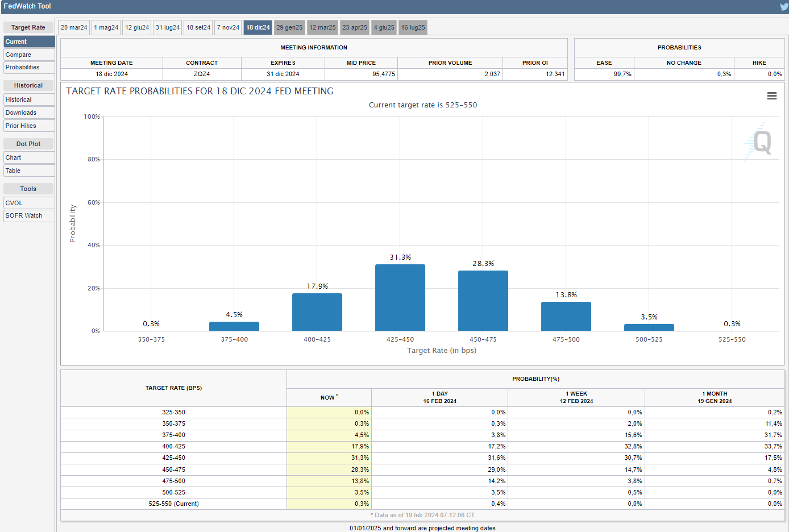The image size is (789, 532).
Task: Open SOFR Watch tool
Action: (29, 215)
